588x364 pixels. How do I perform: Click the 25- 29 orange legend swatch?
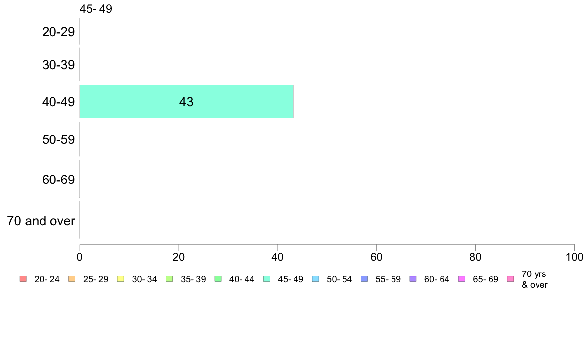click(x=72, y=279)
